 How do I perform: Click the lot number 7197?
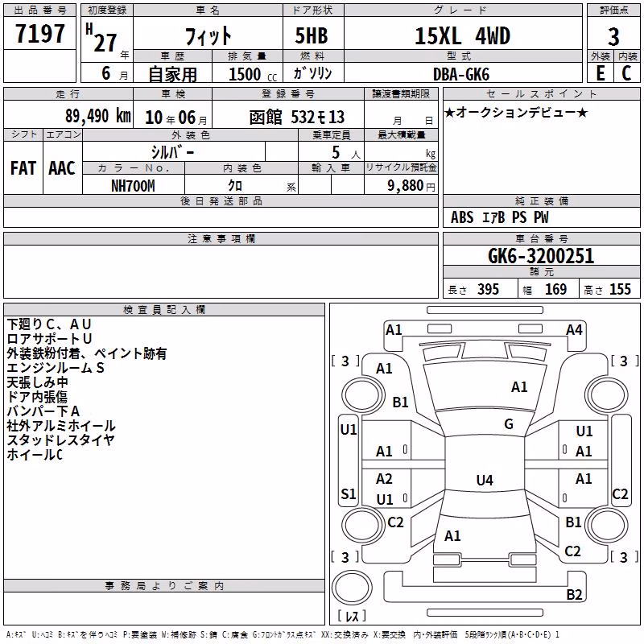click(39, 34)
